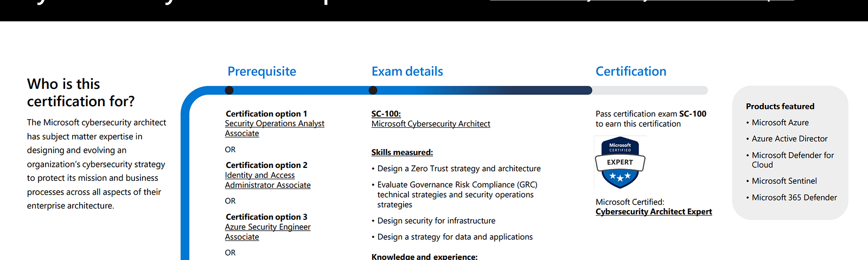Screen dimensions: 868x260
Task: Click the Microsoft Certified Expert badge
Action: (620, 162)
